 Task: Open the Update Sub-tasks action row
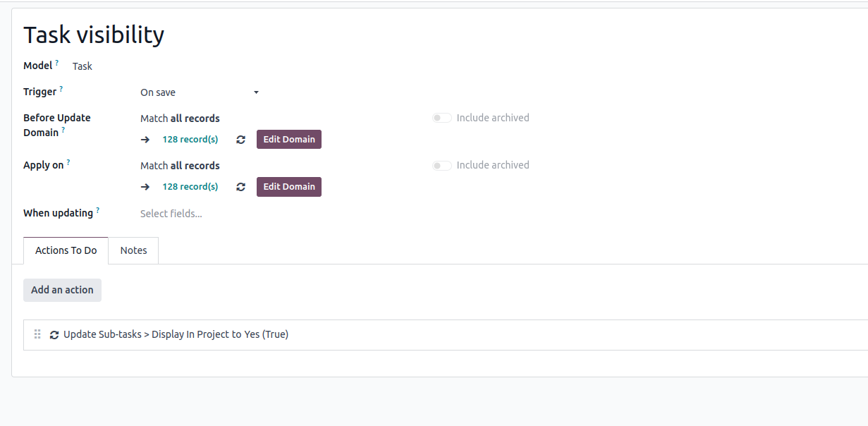176,334
